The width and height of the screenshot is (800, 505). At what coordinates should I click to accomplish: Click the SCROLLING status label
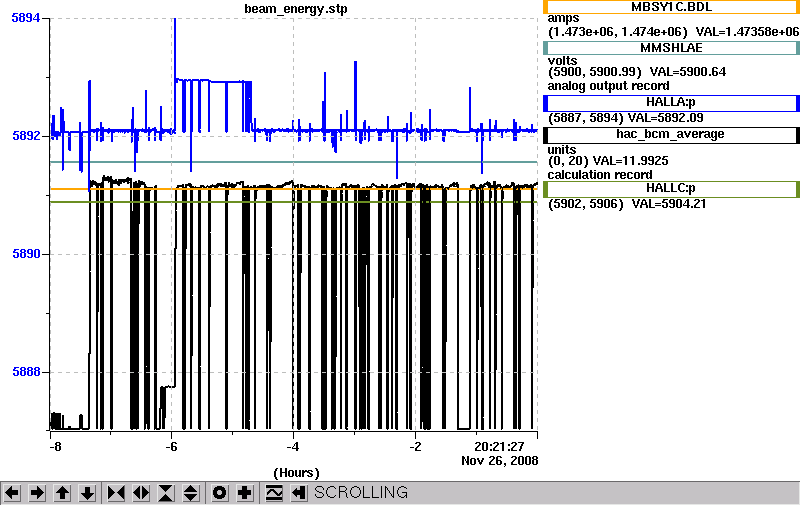(x=361, y=492)
